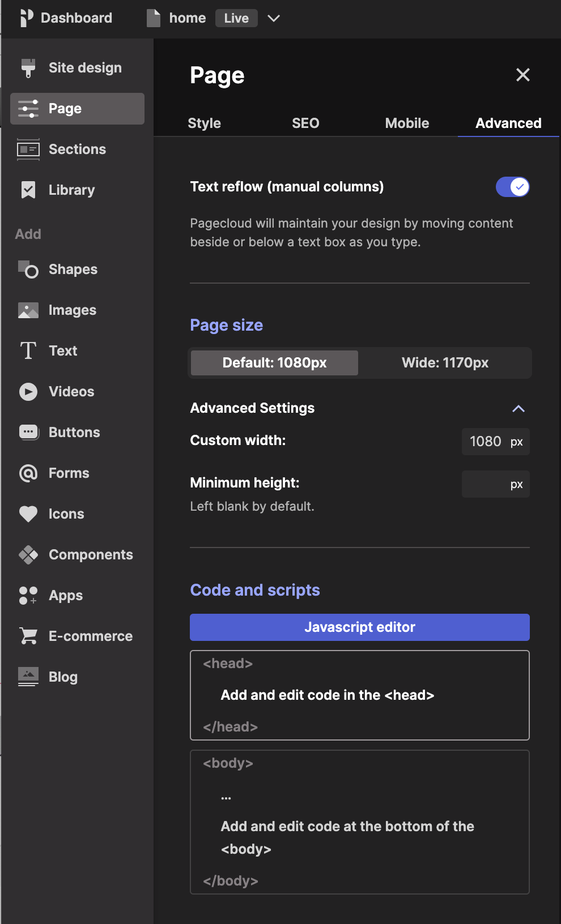Screen dimensions: 561x924
Task: Open the E-commerce cart icon
Action: (x=28, y=636)
